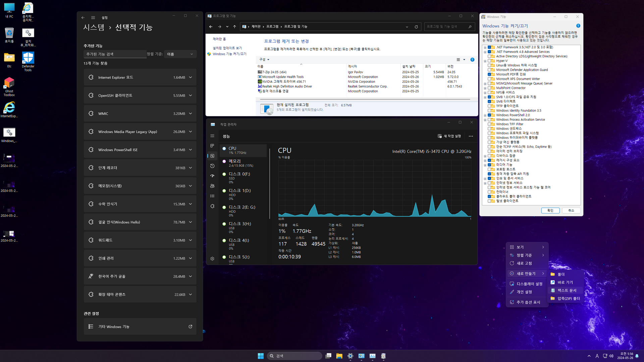Expand .NET Framework 3.5 tree node

point(485,48)
